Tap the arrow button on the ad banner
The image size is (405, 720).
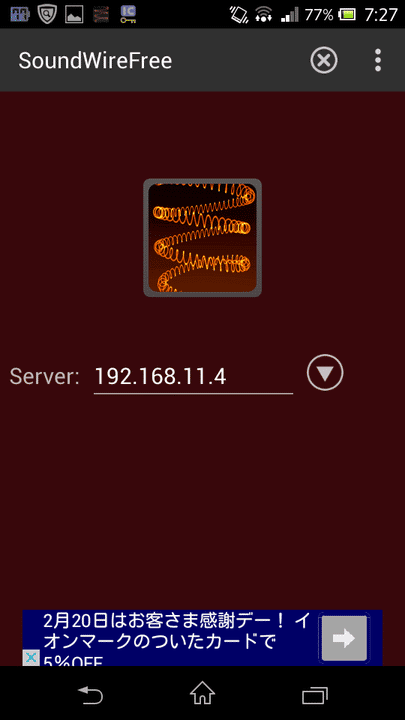[x=344, y=638]
